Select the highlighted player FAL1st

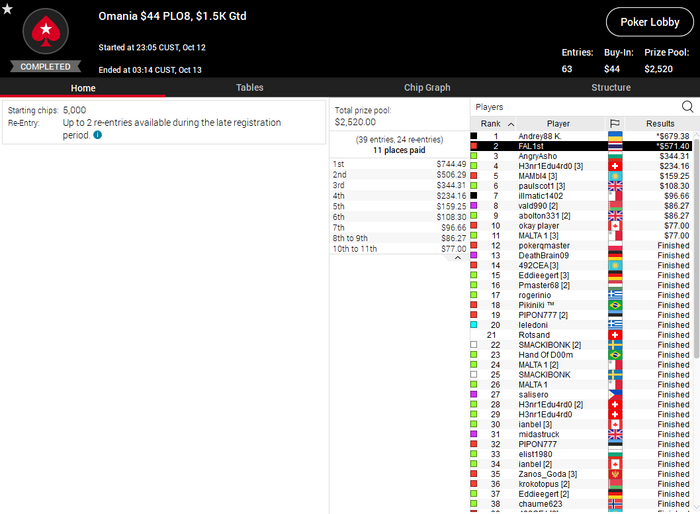click(x=581, y=146)
